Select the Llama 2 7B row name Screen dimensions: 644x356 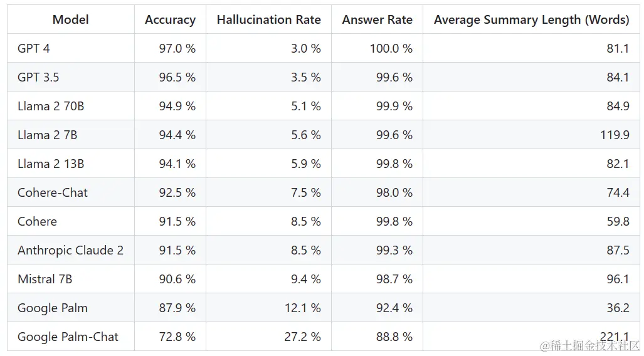(47, 135)
